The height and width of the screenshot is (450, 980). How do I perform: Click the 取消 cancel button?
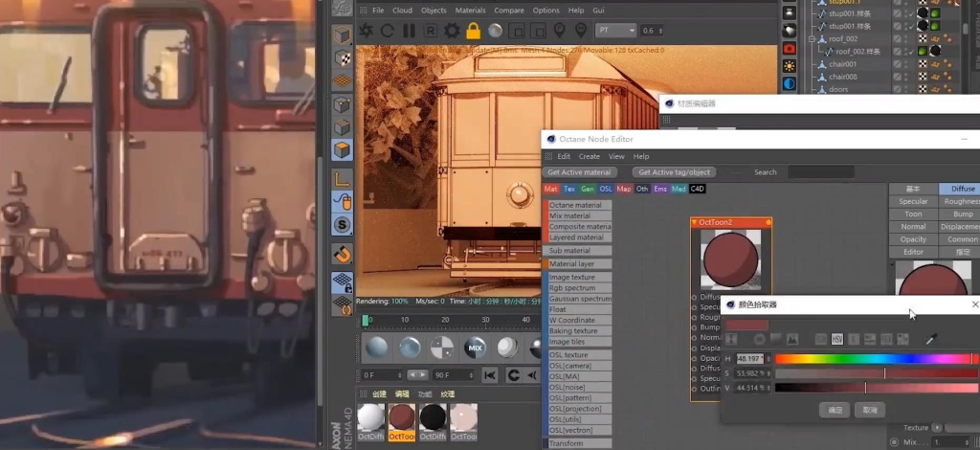[x=870, y=410]
